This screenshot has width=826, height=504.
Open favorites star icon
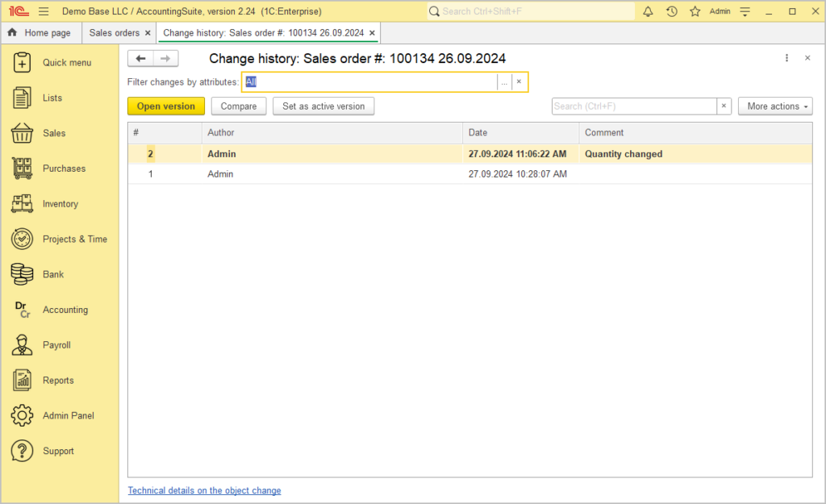click(x=695, y=11)
